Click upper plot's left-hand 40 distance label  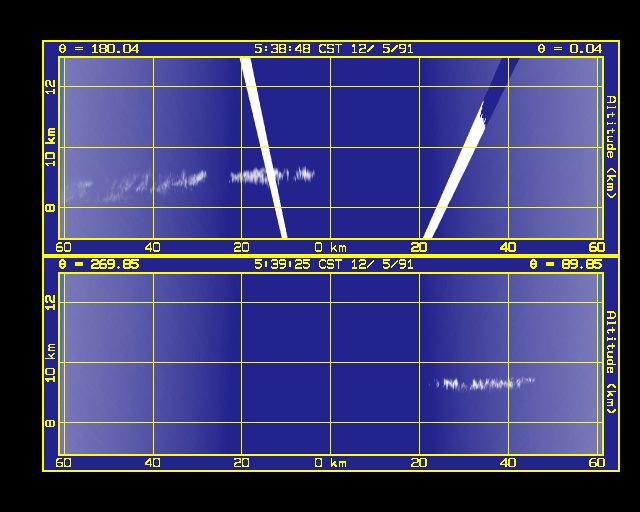point(153,247)
